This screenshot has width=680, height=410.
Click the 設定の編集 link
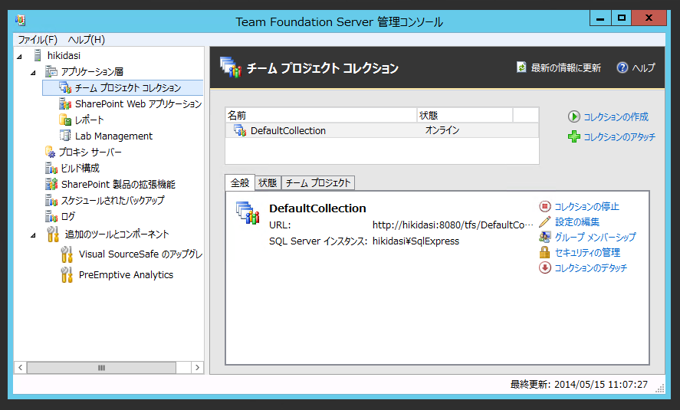pyautogui.click(x=577, y=222)
